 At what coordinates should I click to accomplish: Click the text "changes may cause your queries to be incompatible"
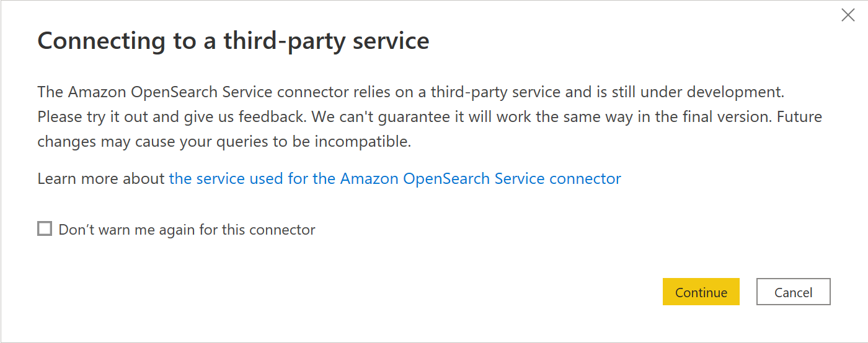click(224, 142)
